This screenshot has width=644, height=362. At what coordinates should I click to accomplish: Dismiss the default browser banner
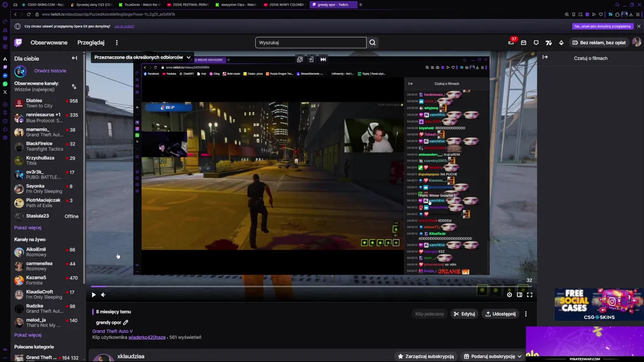coord(638,26)
